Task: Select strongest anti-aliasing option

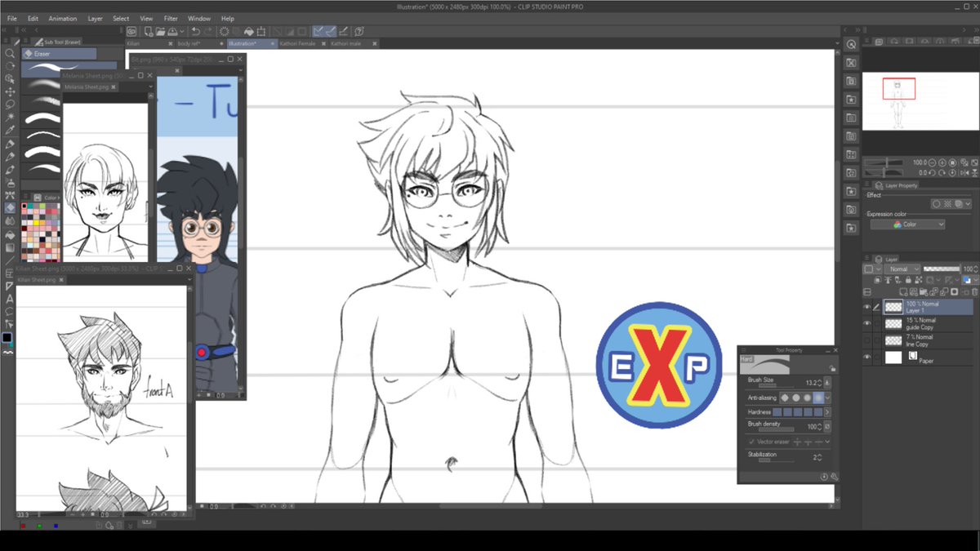Action: click(x=818, y=398)
